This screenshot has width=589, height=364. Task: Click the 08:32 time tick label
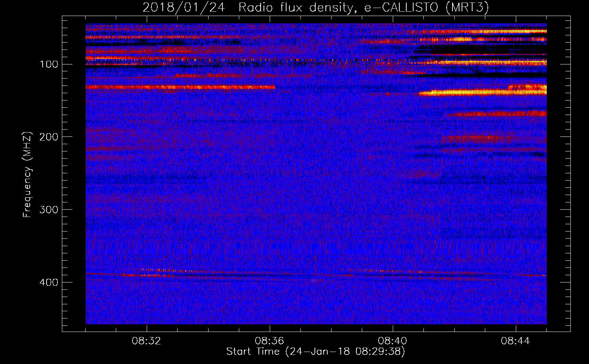pyautogui.click(x=146, y=341)
